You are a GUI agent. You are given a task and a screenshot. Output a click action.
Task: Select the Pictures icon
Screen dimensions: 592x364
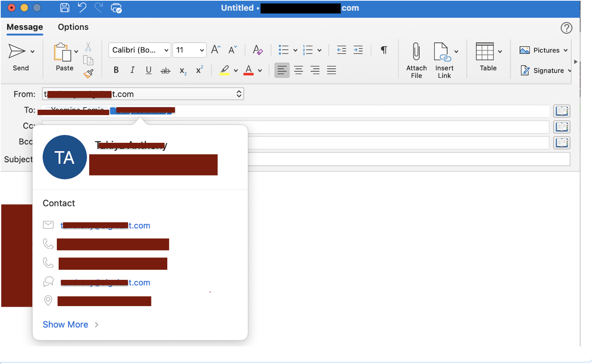click(525, 50)
